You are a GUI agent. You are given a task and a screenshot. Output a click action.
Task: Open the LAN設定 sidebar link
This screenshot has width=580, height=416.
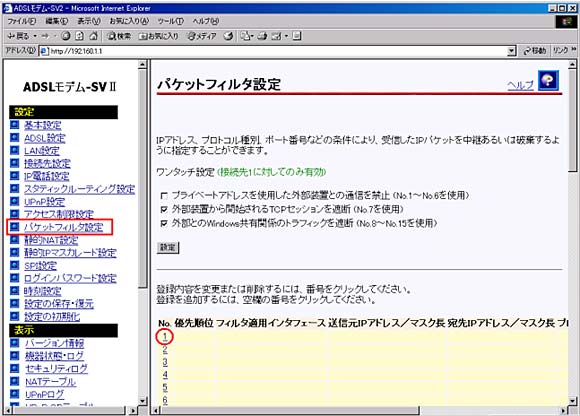[x=42, y=151]
